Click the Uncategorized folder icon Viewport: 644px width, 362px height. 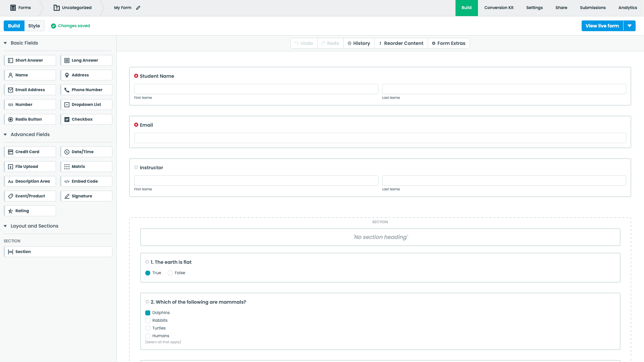click(x=56, y=8)
